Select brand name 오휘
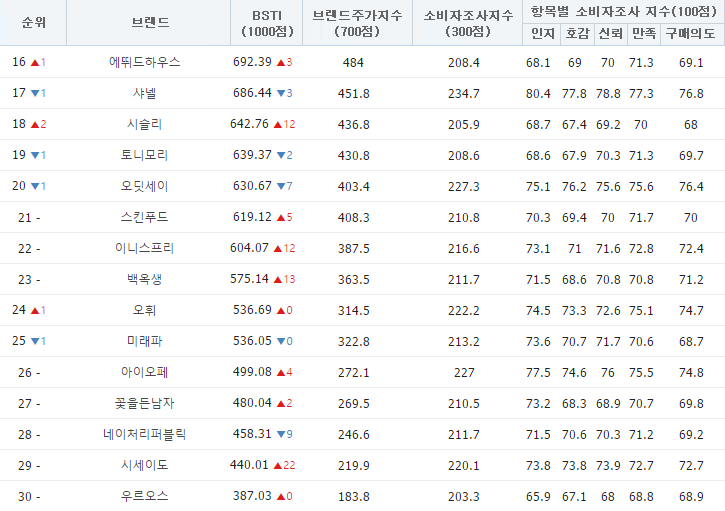 [144, 310]
